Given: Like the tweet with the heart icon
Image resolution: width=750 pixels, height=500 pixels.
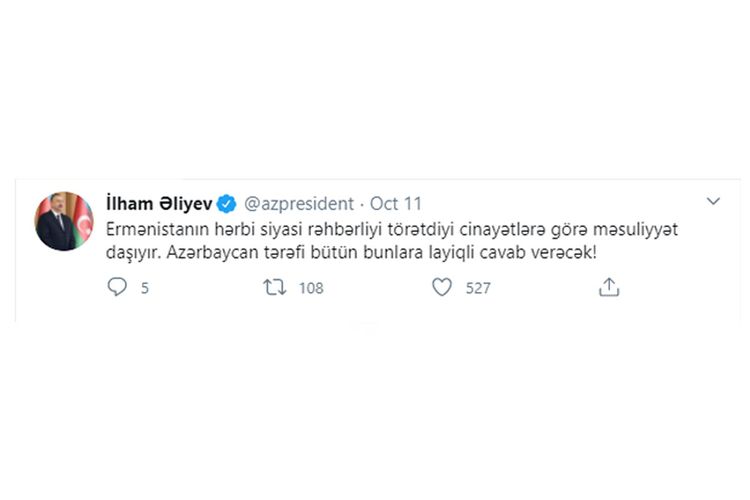Looking at the screenshot, I should pos(442,287).
